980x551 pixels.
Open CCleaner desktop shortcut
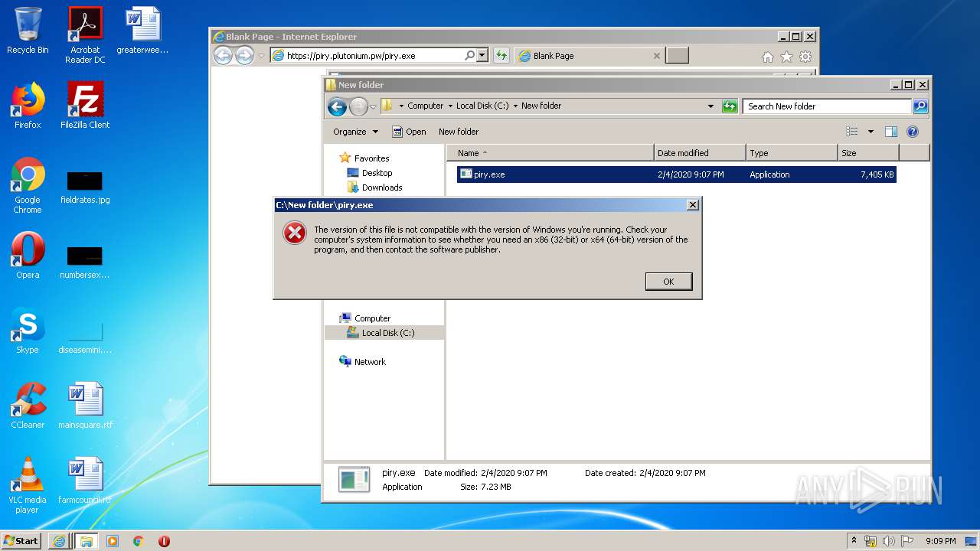pyautogui.click(x=28, y=406)
